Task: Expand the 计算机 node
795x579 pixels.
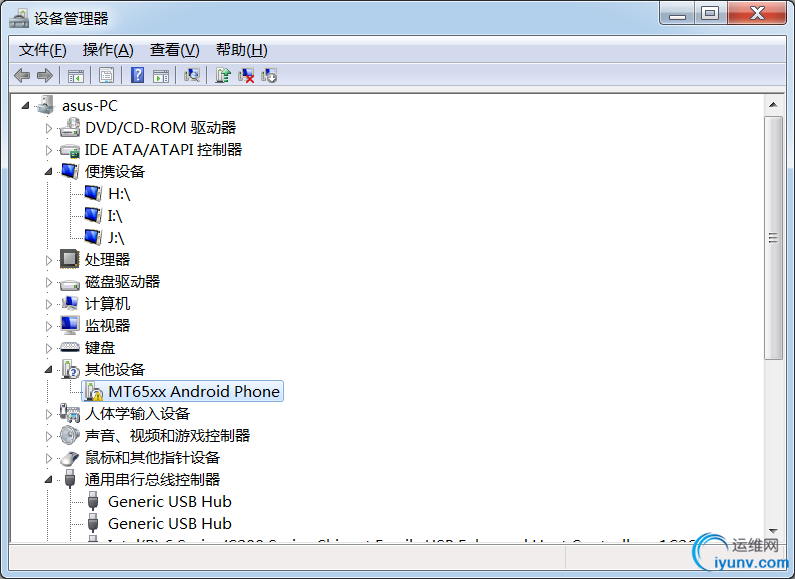Action: click(x=49, y=304)
